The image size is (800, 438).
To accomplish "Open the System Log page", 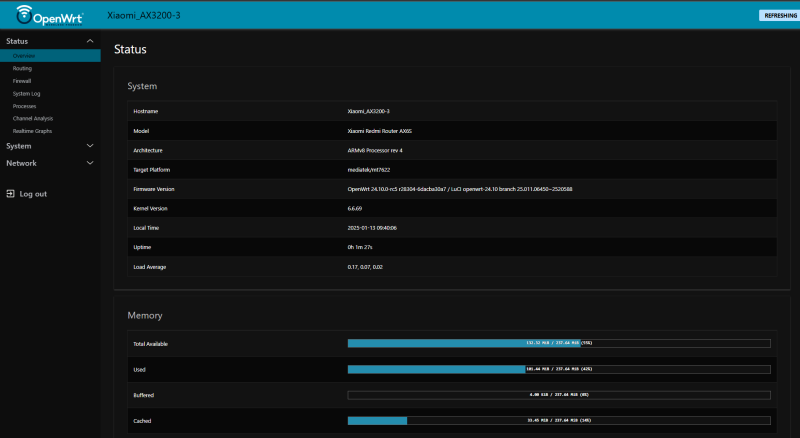I will 27,94.
